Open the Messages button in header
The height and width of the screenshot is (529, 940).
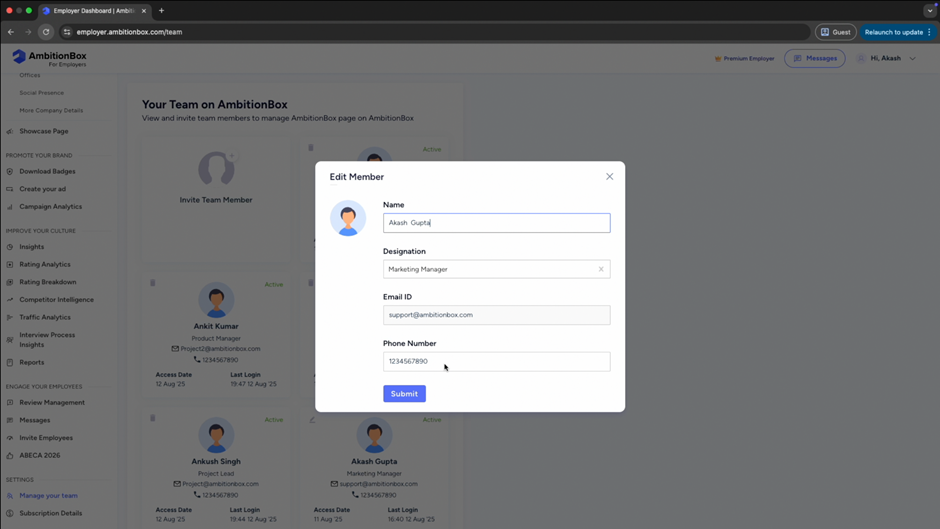tap(815, 58)
